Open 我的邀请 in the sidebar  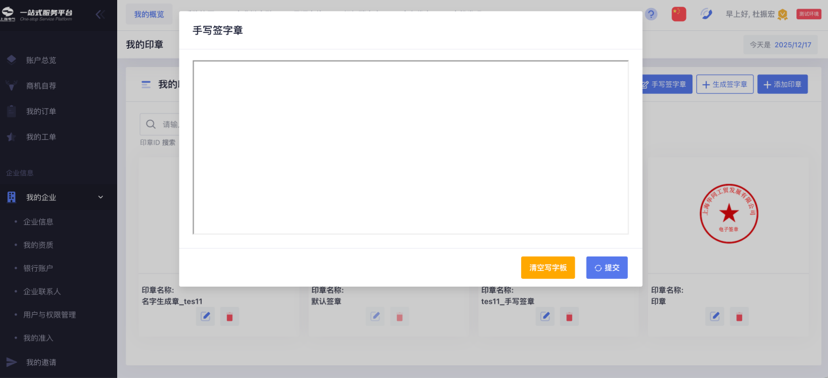[x=41, y=363]
